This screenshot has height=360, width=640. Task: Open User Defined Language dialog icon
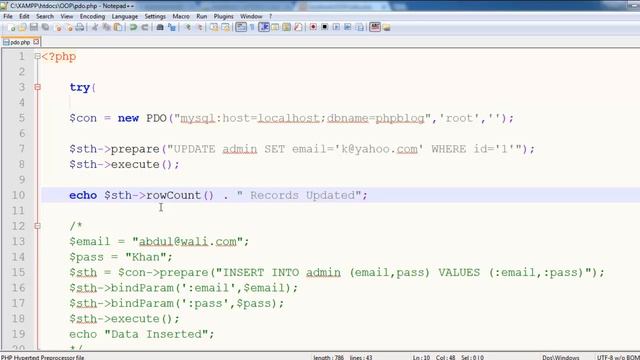[275, 27]
